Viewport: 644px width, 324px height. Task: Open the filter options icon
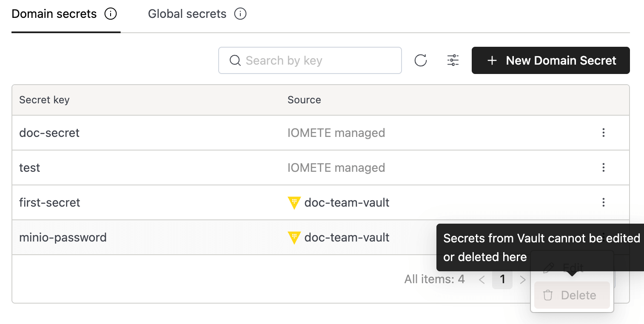[453, 60]
